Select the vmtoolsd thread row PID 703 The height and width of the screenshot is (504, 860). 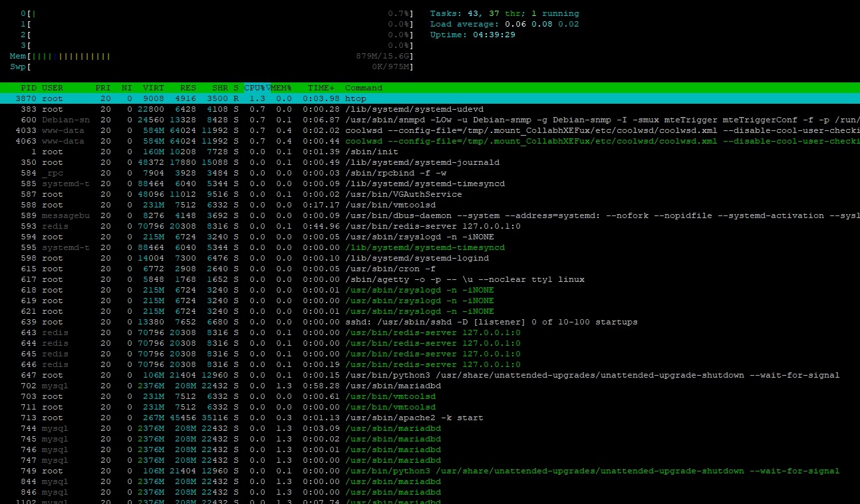[430, 396]
